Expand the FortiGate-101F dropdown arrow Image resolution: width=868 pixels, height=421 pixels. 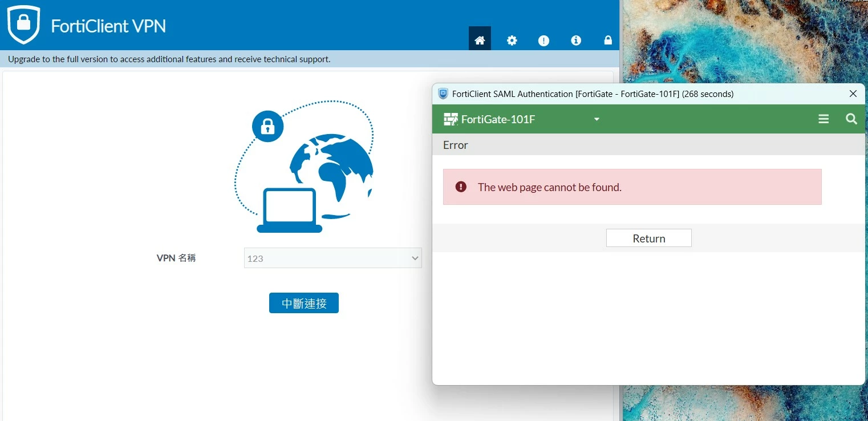(x=597, y=119)
